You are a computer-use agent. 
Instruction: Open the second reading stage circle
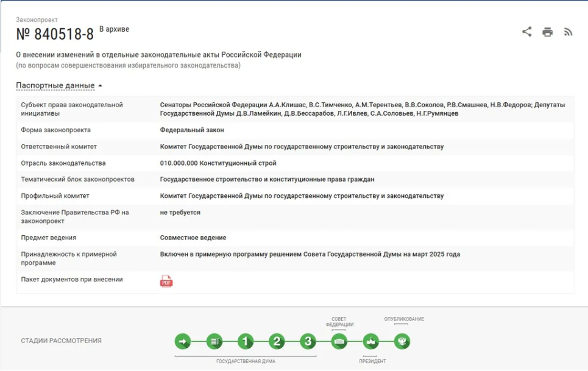click(277, 341)
